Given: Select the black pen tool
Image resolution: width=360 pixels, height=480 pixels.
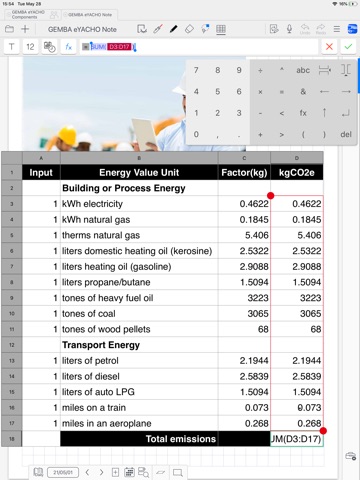Looking at the screenshot, I should 173,29.
